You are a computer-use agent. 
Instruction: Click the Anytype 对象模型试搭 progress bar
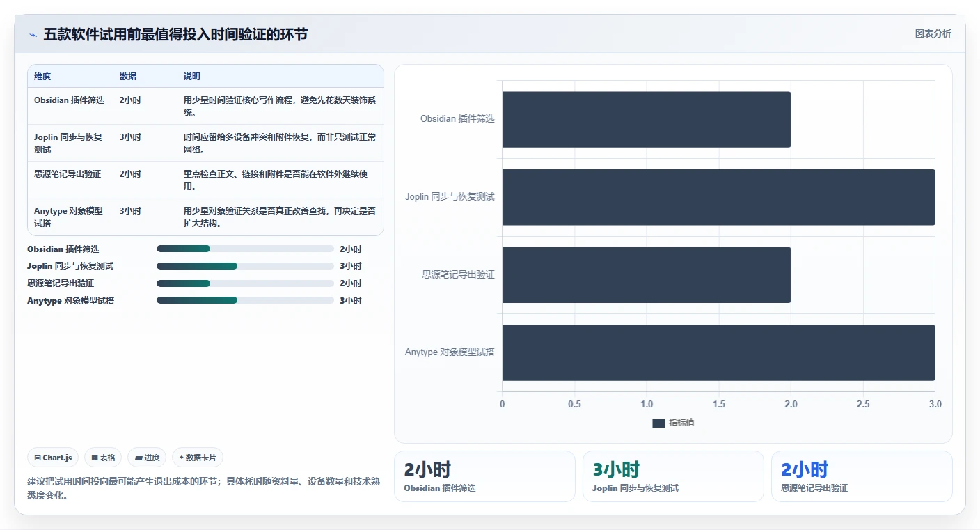tap(245, 300)
